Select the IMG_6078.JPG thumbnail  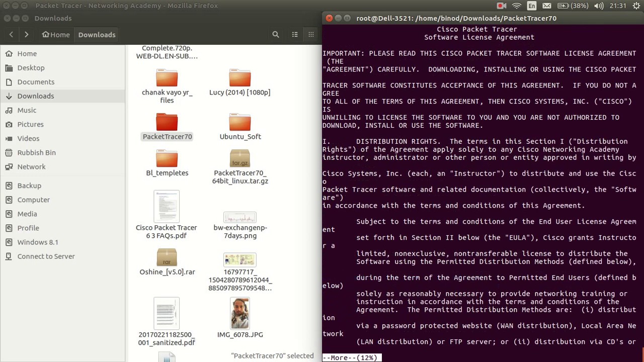pos(240,313)
